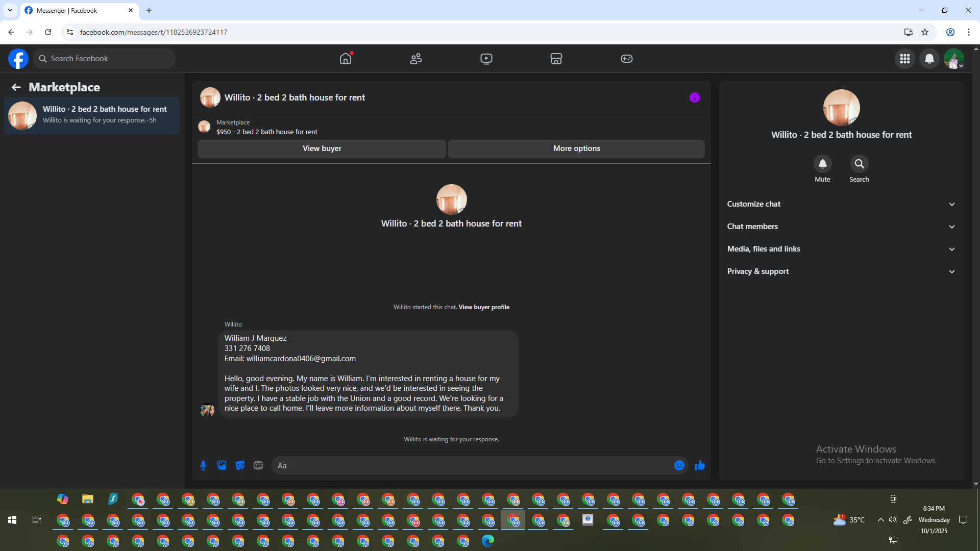Image resolution: width=980 pixels, height=551 pixels.
Task: Open conversation information purple icon
Action: pos(695,97)
